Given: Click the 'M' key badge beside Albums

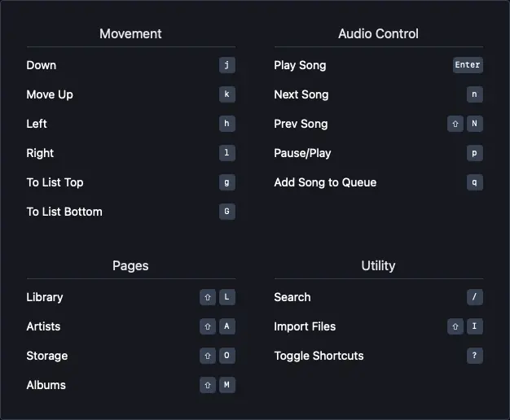Looking at the screenshot, I should tap(227, 385).
